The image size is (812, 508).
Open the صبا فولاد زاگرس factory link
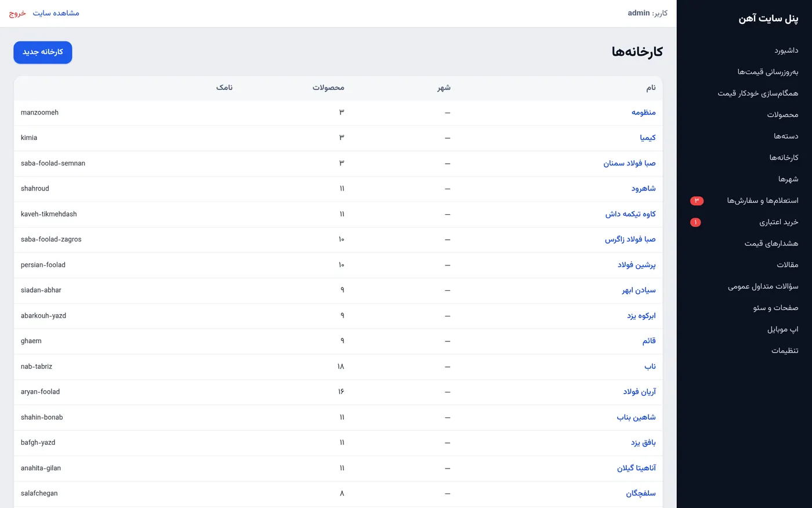click(630, 240)
